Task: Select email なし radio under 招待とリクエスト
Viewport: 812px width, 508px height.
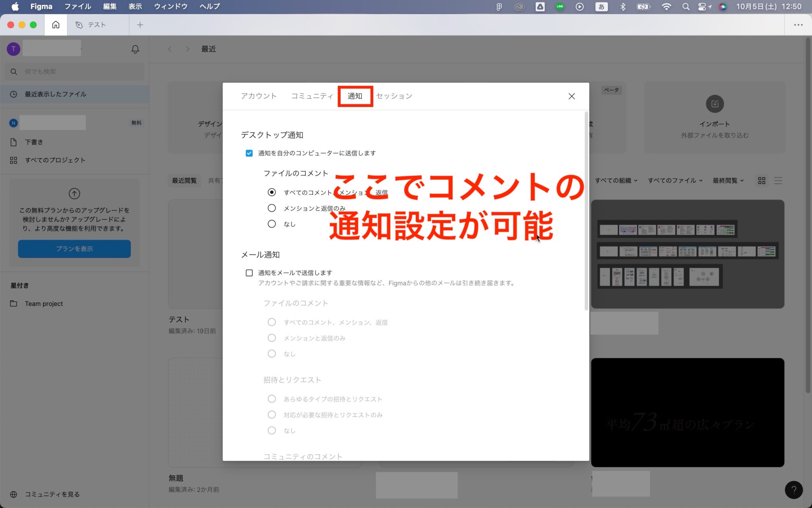Action: point(272,430)
